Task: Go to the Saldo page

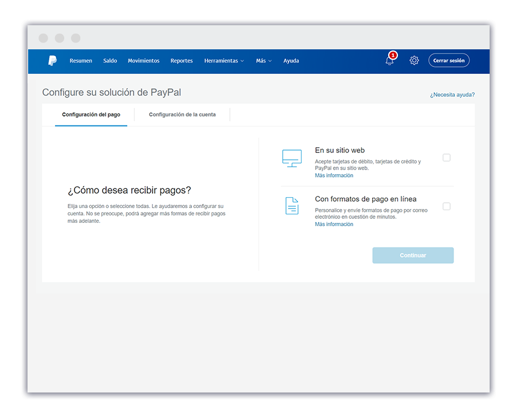Action: [x=110, y=61]
